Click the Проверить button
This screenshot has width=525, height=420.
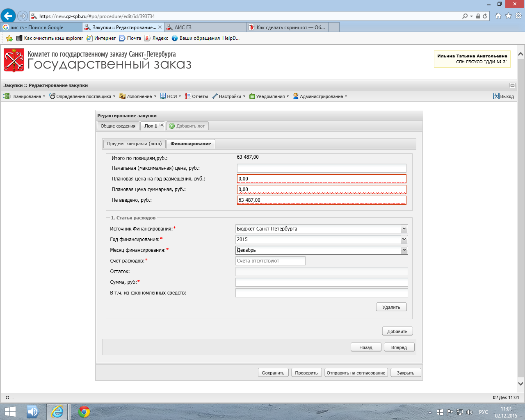point(306,373)
